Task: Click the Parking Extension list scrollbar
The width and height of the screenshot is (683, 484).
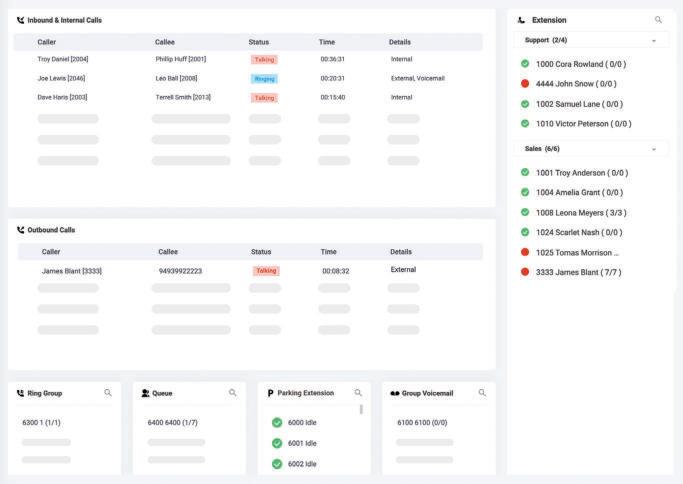Action: tap(361, 410)
